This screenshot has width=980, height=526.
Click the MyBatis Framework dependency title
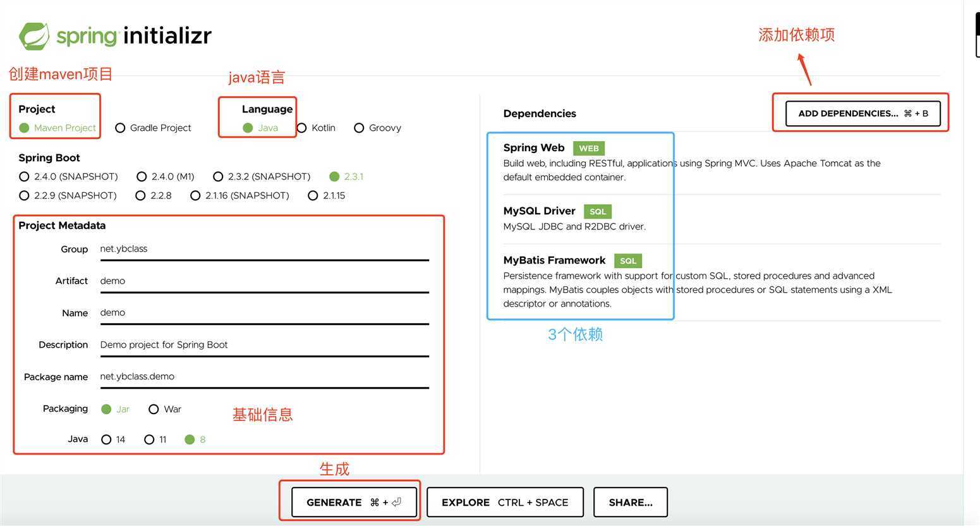pyautogui.click(x=554, y=260)
